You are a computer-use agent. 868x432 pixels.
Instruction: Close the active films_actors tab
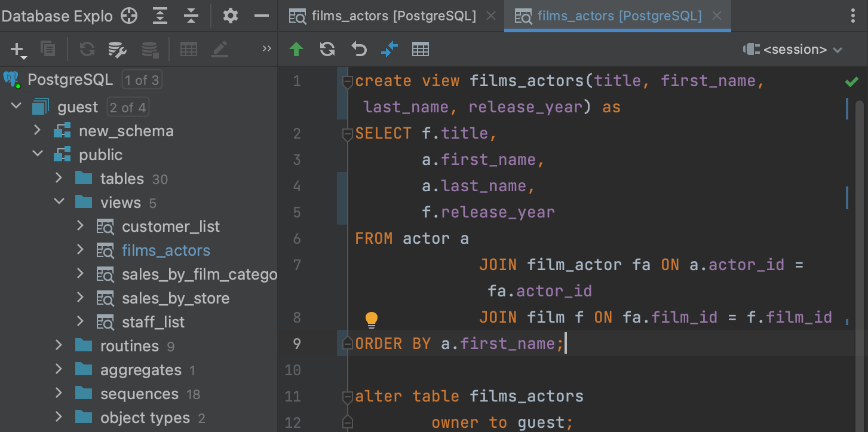pos(716,16)
